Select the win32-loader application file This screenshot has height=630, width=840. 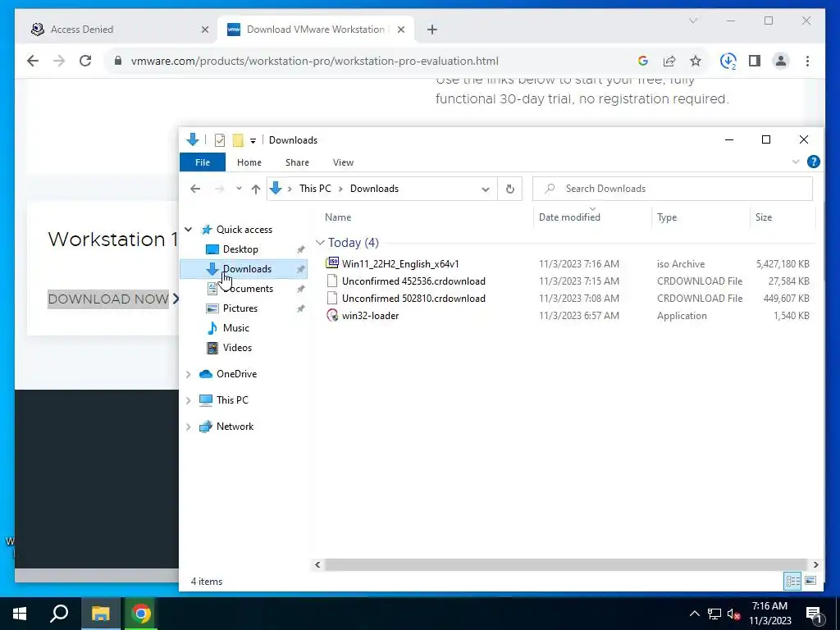pos(370,316)
